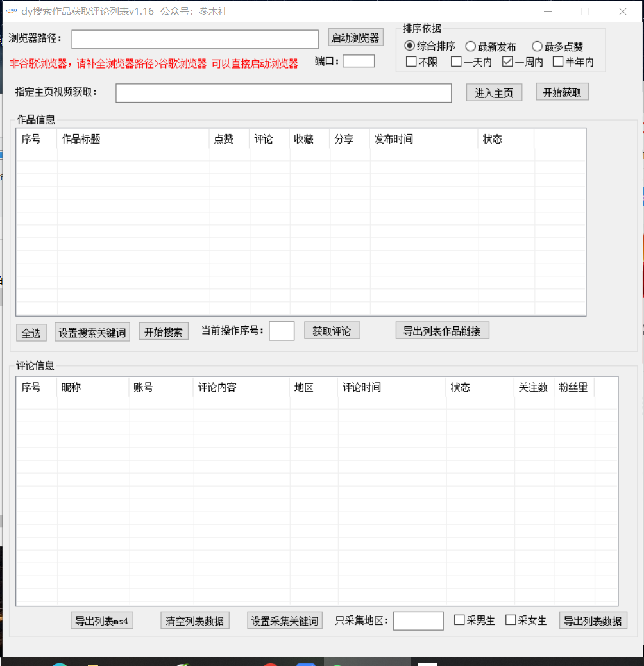The image size is (644, 666).
Task: Select the 最新发布 sort option
Action: pyautogui.click(x=471, y=46)
